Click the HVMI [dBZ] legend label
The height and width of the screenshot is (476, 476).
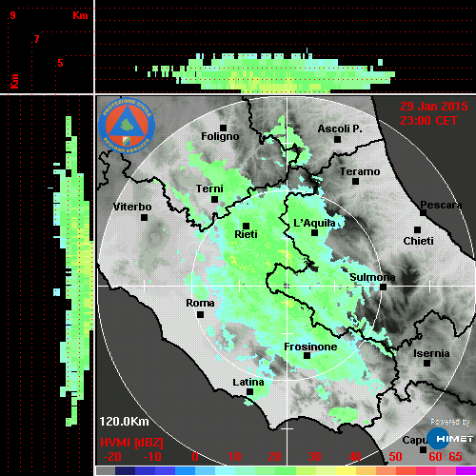pos(131,443)
